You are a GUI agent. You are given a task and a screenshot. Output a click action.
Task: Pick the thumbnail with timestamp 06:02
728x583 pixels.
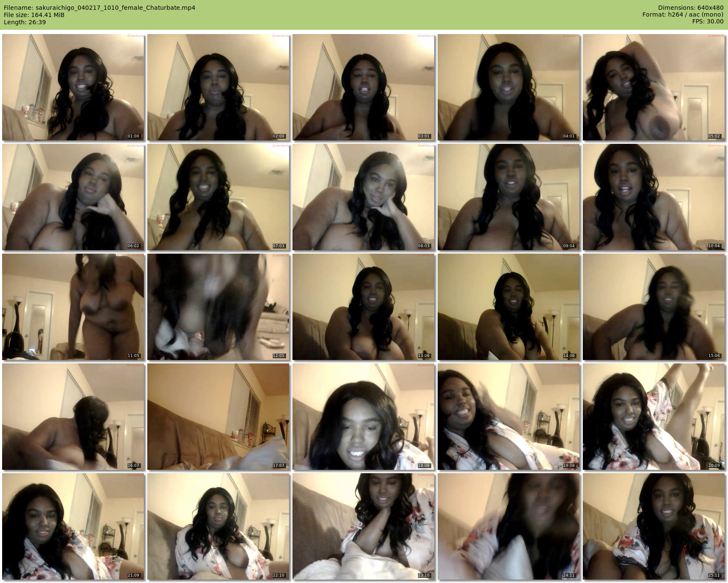coord(73,197)
